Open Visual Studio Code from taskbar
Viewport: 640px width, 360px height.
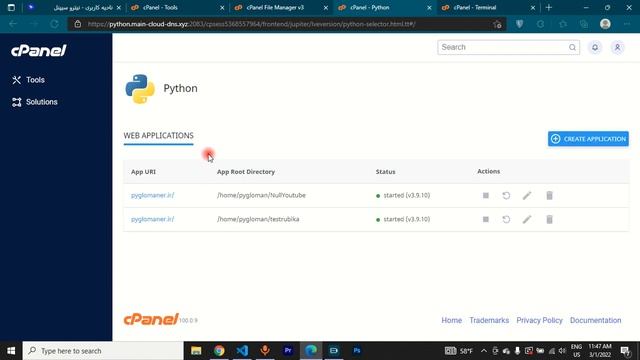tap(242, 351)
